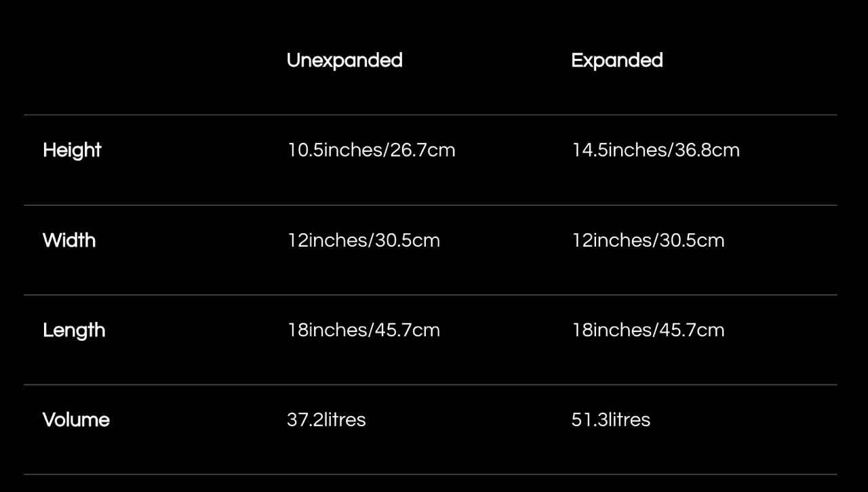Click unexpanded length 18inches/45.7cm value

(x=363, y=330)
